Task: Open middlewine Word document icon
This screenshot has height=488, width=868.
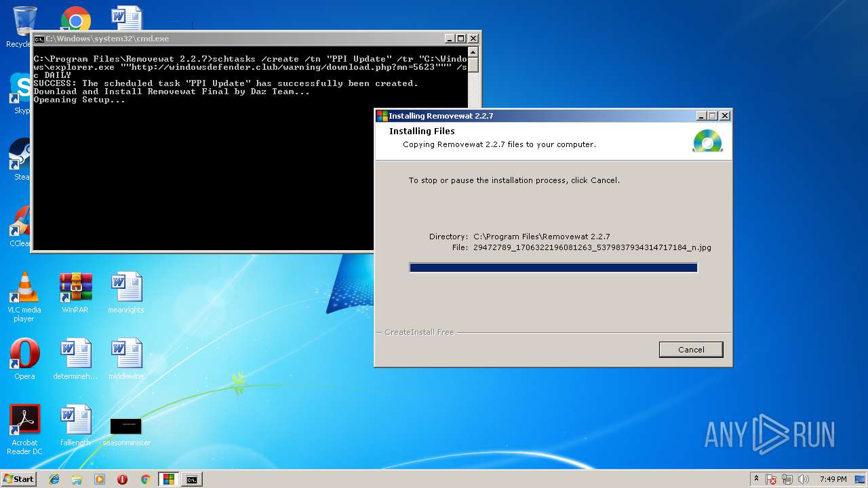Action: click(x=126, y=359)
